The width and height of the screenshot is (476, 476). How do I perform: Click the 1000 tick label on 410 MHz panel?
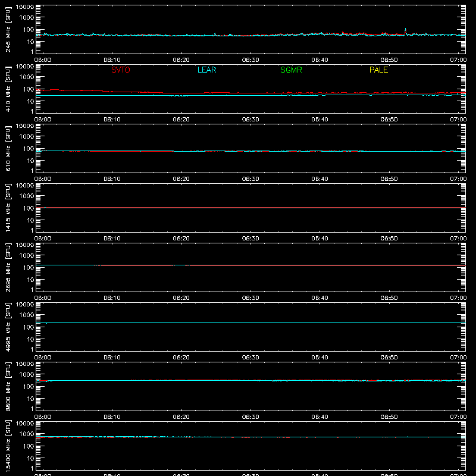27,77
